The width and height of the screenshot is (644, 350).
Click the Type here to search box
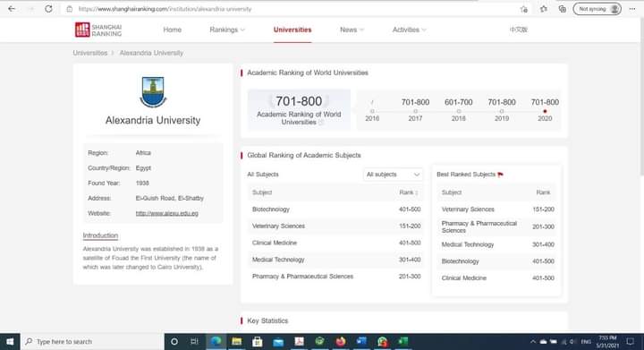coord(92,341)
